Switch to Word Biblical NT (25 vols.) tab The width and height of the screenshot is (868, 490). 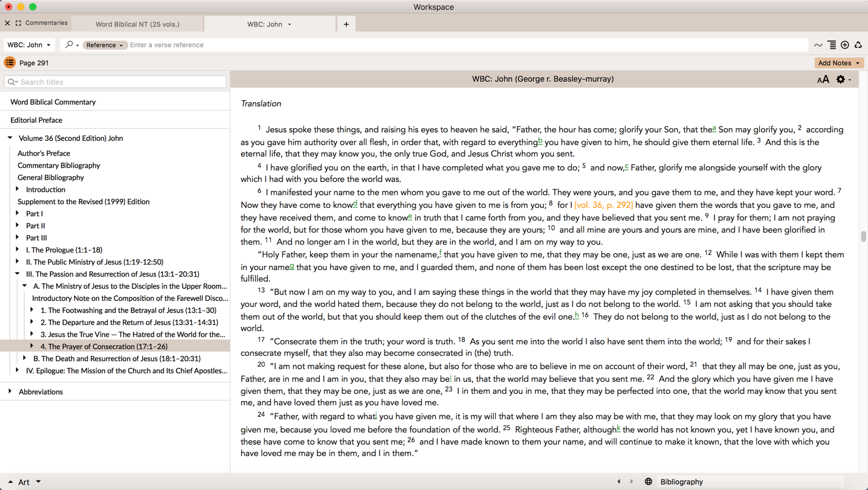[137, 24]
